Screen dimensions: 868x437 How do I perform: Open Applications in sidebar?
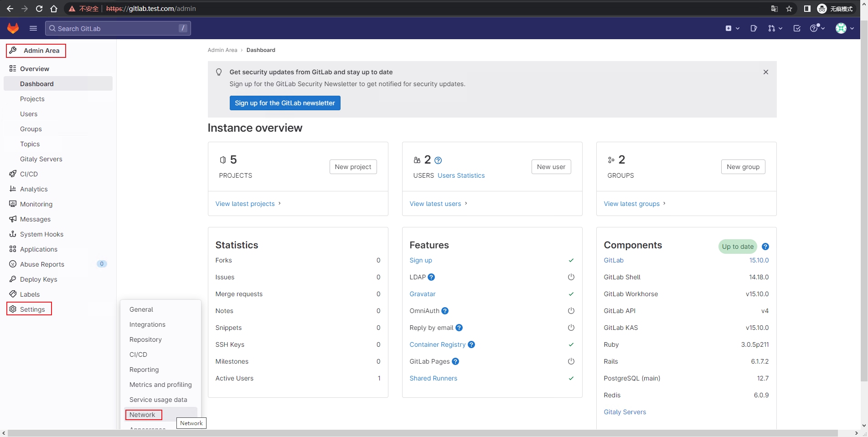(x=39, y=249)
